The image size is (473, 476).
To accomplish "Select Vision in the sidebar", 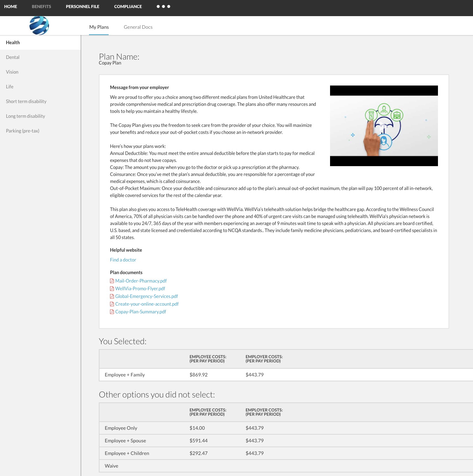I will pos(40,72).
